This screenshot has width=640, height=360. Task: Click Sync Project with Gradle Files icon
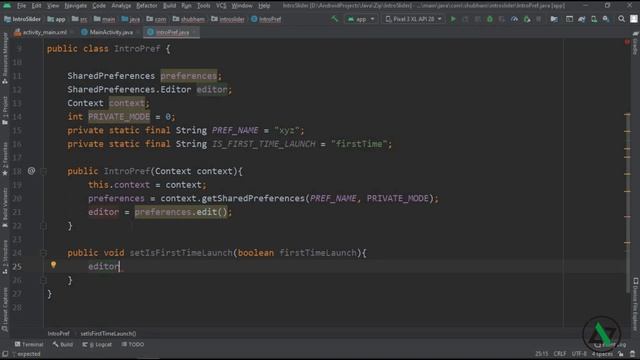(x=582, y=19)
